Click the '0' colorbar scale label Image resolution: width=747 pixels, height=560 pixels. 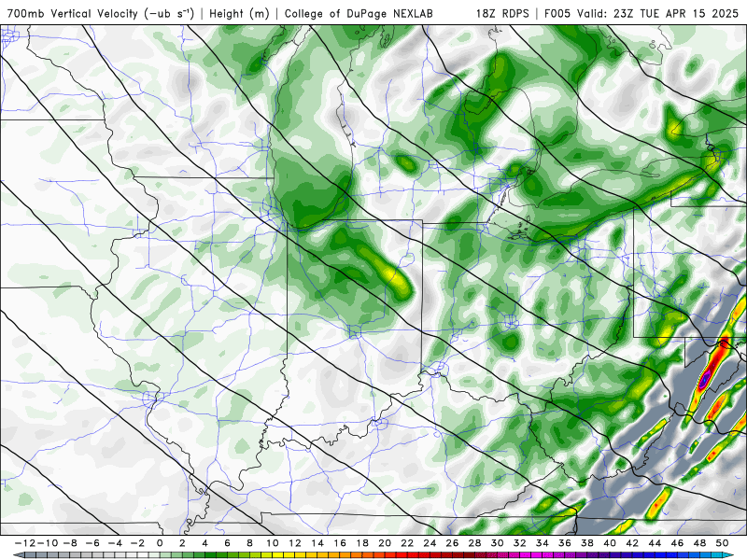click(x=160, y=543)
